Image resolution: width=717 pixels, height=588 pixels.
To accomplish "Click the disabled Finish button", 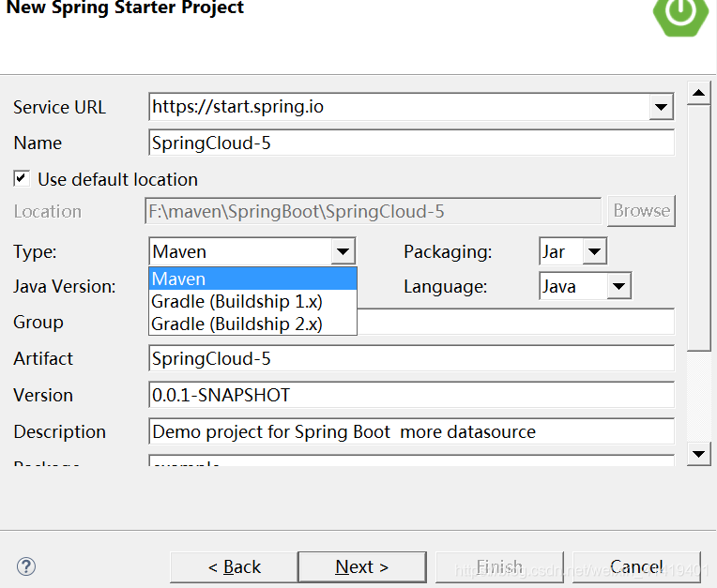I will tap(499, 567).
